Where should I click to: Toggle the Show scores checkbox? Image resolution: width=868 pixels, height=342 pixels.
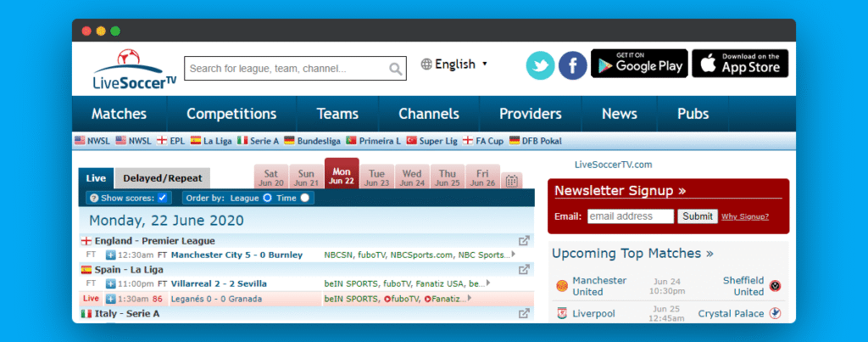162,198
